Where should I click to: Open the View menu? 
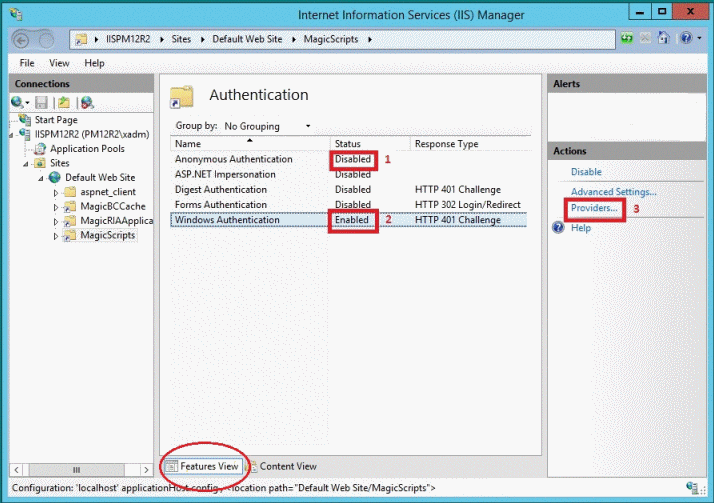[x=59, y=63]
